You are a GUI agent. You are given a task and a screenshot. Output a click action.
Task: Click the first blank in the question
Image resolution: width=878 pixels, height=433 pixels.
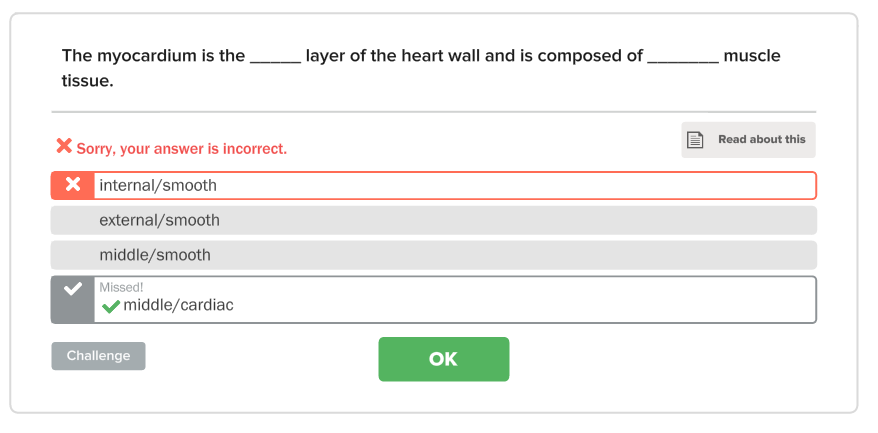point(275,56)
